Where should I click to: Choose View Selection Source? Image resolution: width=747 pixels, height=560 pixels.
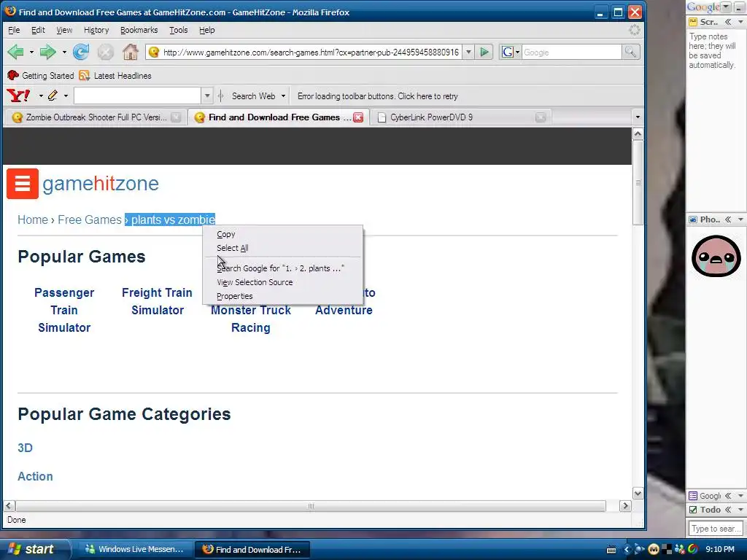click(x=282, y=282)
